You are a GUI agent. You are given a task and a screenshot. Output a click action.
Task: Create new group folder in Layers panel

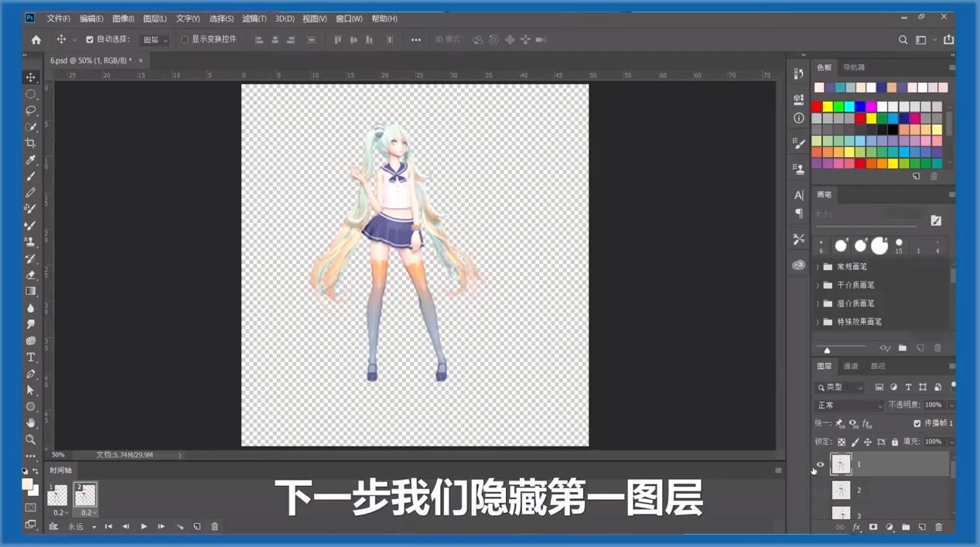click(906, 527)
